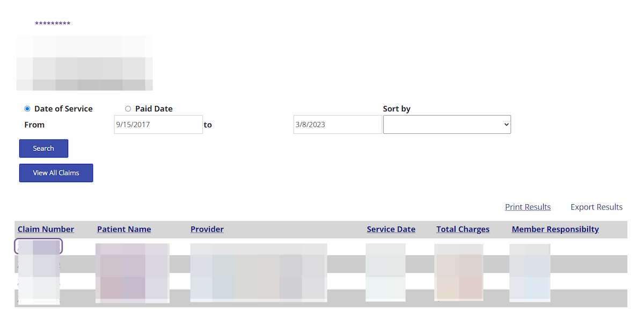Open the Print Results link

[528, 207]
